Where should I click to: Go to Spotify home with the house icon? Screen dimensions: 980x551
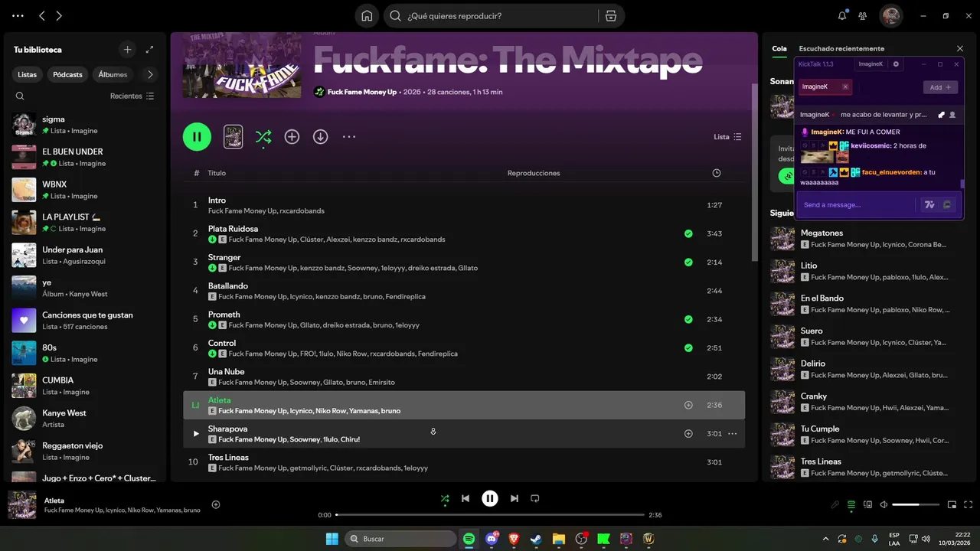point(367,15)
